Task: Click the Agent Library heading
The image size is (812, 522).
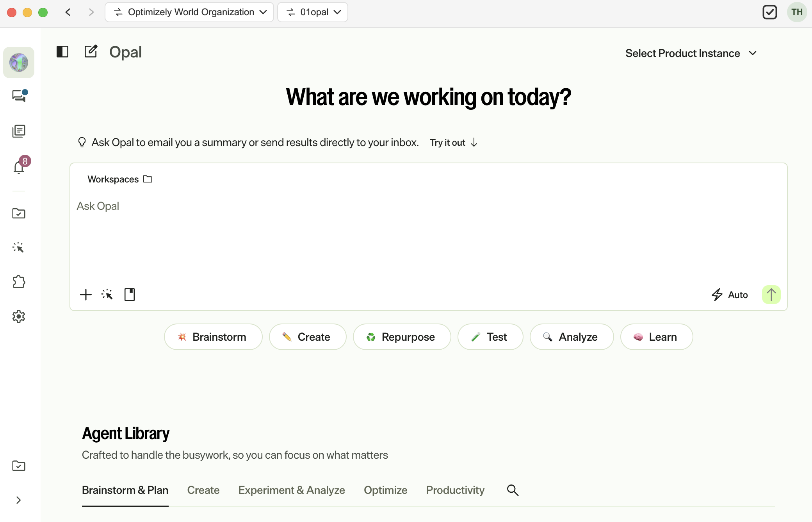Action: pos(126,433)
